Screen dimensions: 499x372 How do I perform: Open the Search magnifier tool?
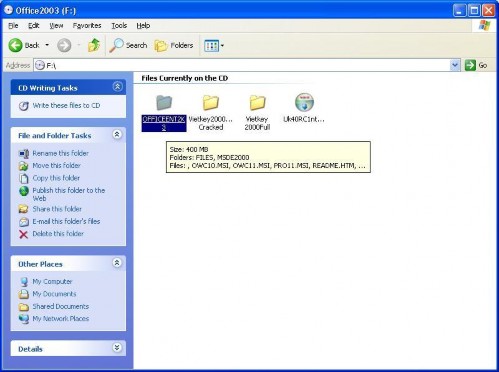pyautogui.click(x=128, y=45)
